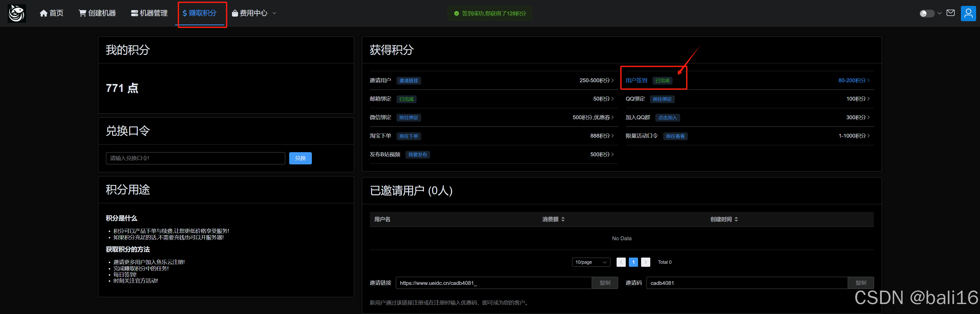Click 前往绑定 for 微信绑定
Image resolution: width=980 pixels, height=314 pixels.
pyautogui.click(x=409, y=118)
